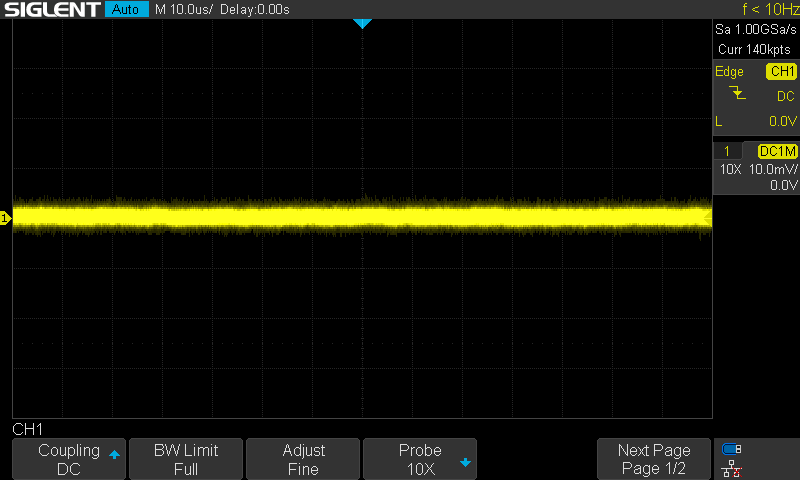Click the channel 1 number tab

coord(727,151)
